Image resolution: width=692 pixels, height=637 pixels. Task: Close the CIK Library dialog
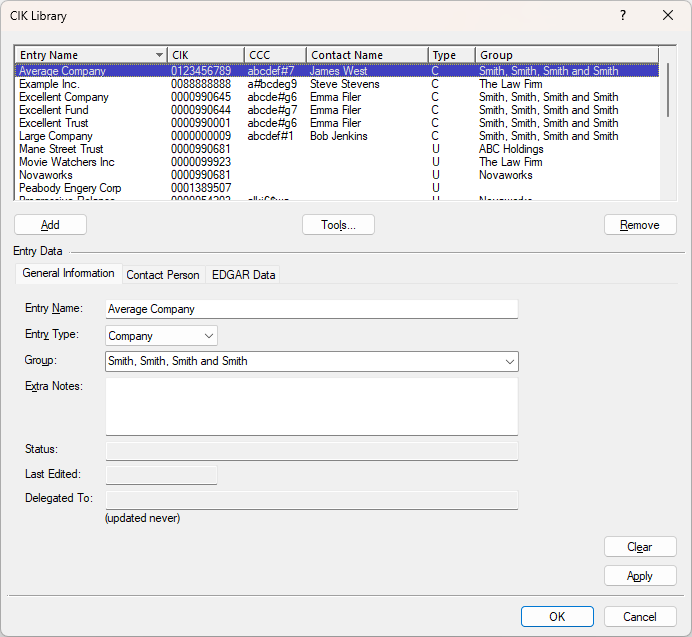pyautogui.click(x=668, y=16)
